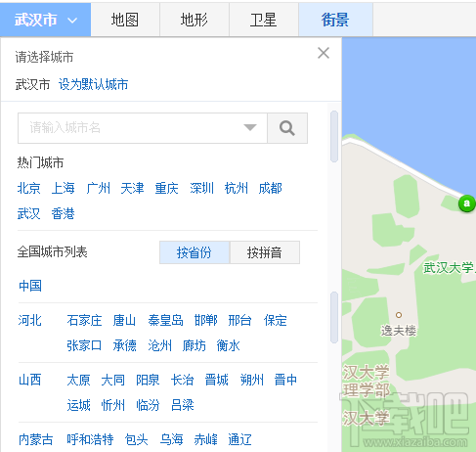Choose city 呼和浩特
The image size is (476, 452).
pos(90,439)
